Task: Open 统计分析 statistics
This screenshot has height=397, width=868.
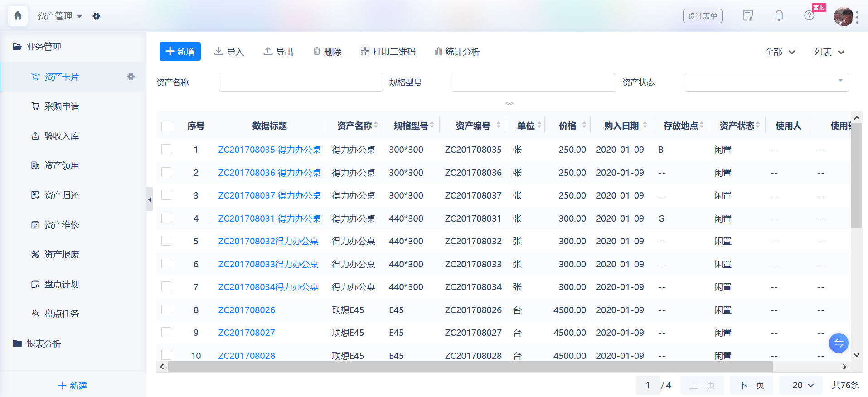Action: (x=457, y=52)
